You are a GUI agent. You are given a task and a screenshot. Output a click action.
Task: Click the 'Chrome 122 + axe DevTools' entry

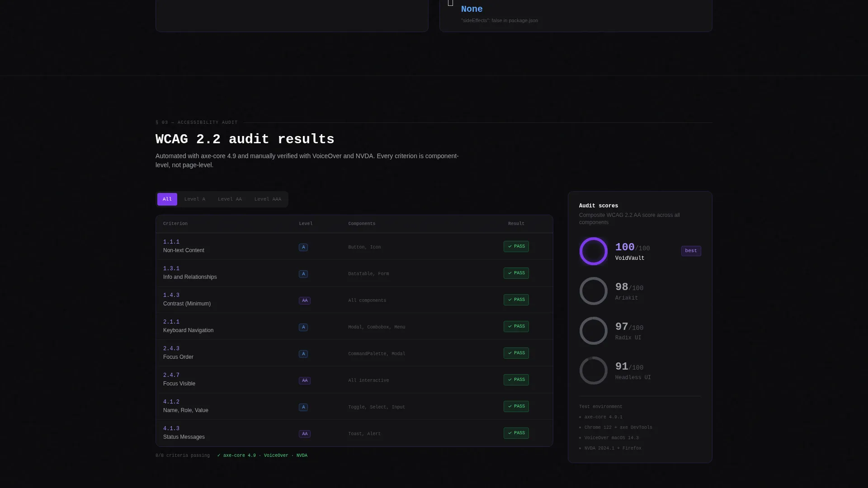click(x=618, y=428)
